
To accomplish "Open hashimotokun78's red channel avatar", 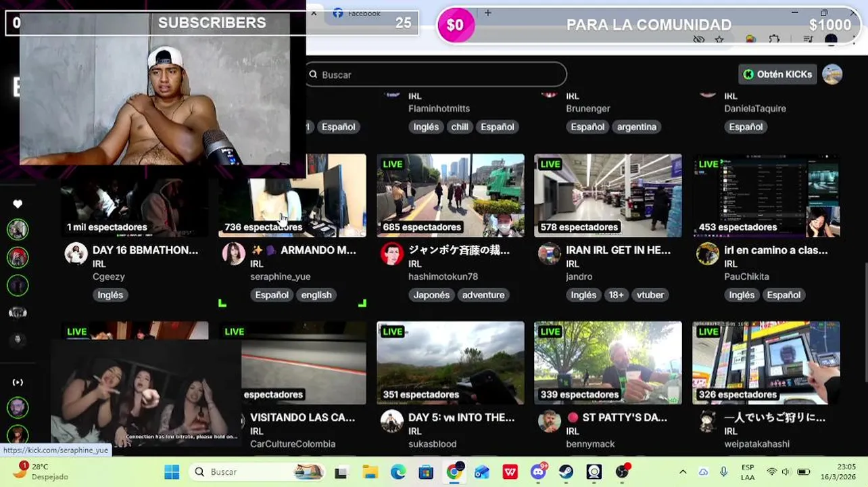I will [x=391, y=254].
